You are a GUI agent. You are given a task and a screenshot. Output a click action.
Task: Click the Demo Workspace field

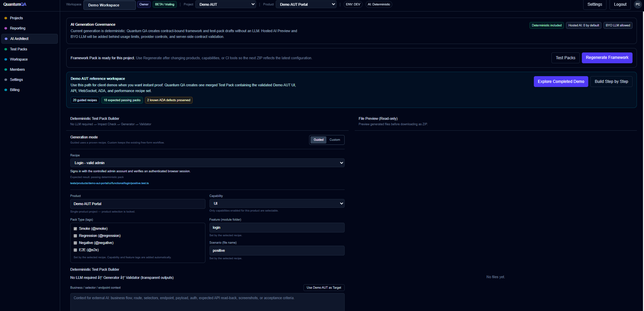click(109, 5)
